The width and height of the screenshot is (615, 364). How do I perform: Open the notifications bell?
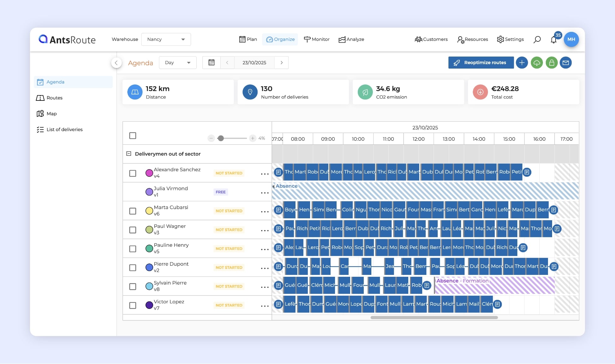pos(553,40)
